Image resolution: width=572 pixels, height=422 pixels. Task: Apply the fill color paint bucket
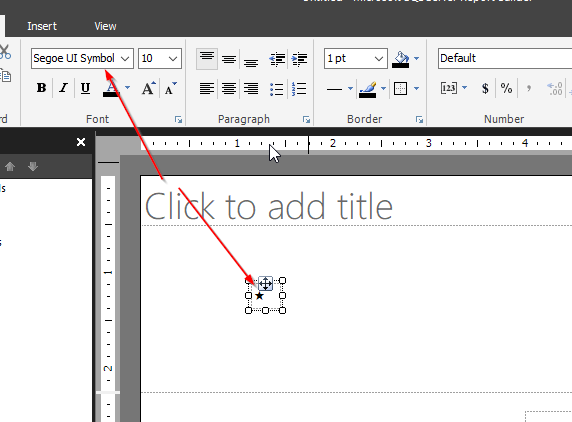point(401,59)
